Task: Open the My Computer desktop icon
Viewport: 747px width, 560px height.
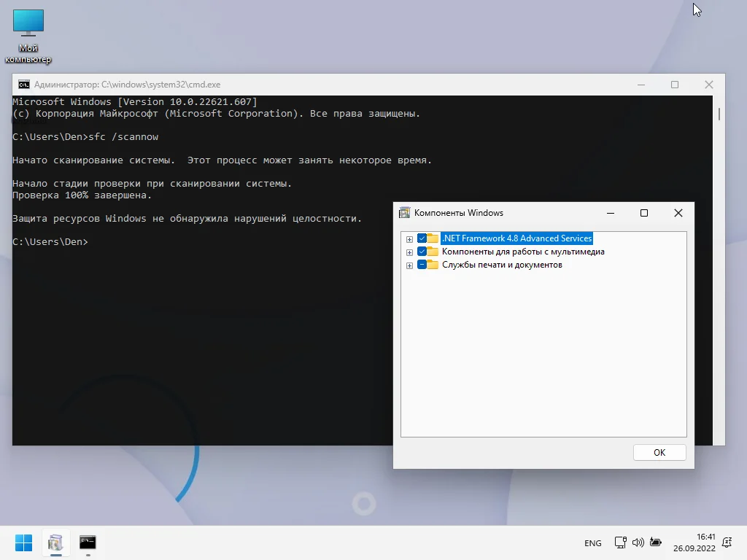Action: point(28,36)
